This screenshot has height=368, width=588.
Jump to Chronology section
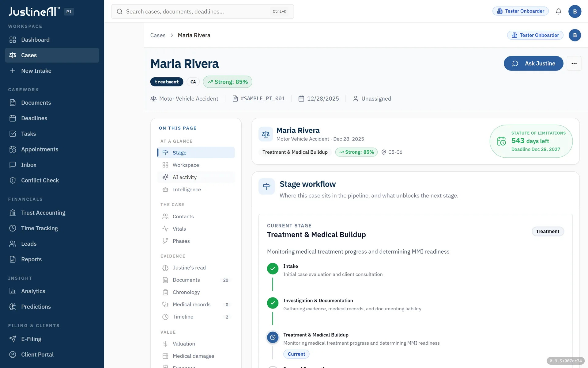(x=196, y=292)
